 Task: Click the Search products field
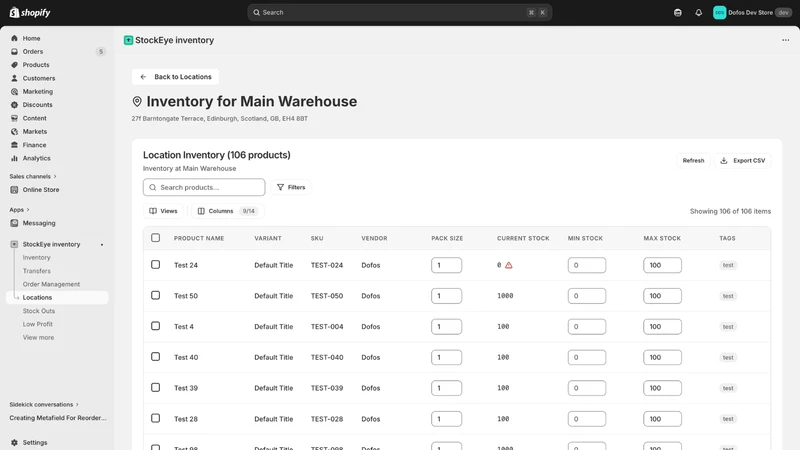point(204,187)
